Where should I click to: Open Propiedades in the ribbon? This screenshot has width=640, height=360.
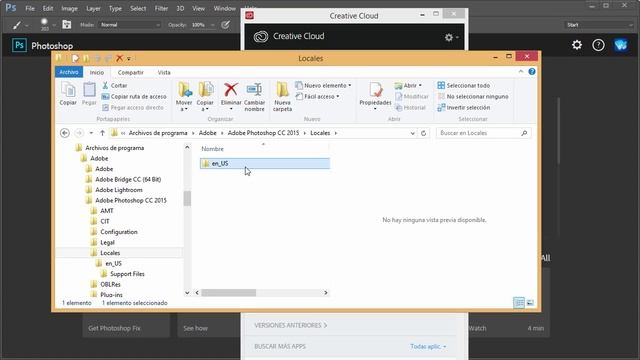(x=375, y=96)
